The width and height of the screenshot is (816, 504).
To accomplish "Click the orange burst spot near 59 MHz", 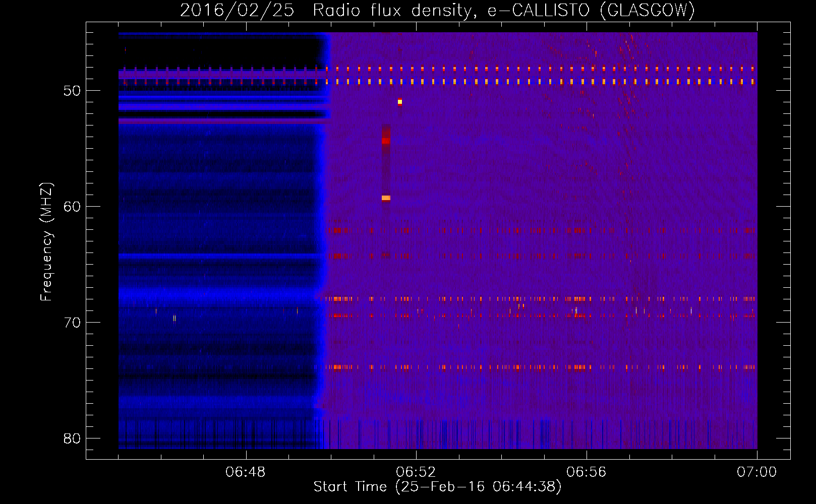I will [x=386, y=198].
